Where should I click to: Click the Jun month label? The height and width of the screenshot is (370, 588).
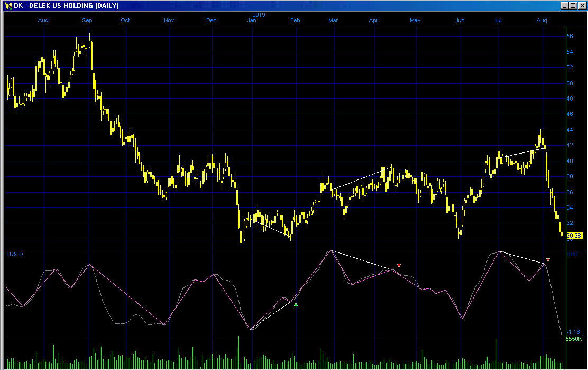[460, 20]
